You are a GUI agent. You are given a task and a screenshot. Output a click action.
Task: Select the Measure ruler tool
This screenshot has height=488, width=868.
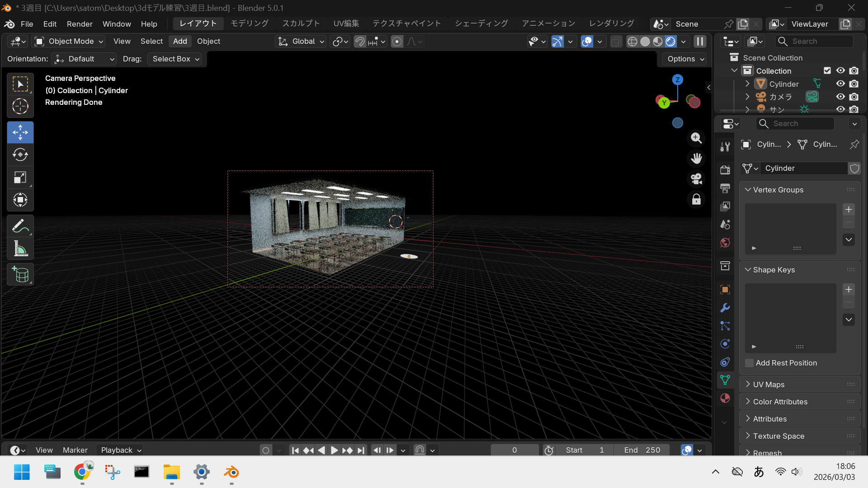click(x=20, y=248)
